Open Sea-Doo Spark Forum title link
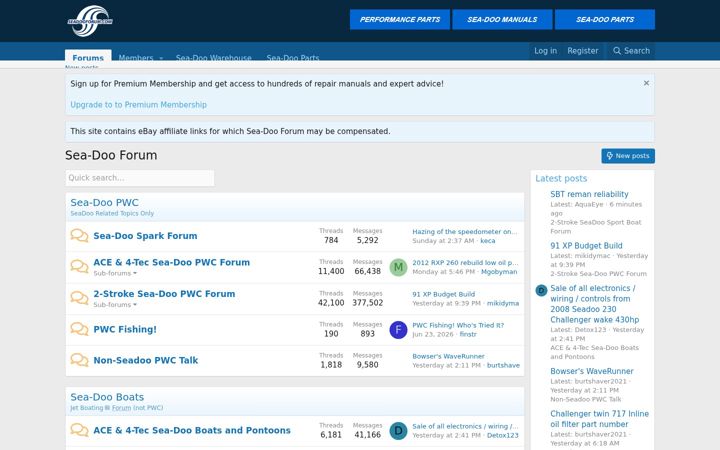Viewport: 720px width, 450px height. [x=145, y=236]
